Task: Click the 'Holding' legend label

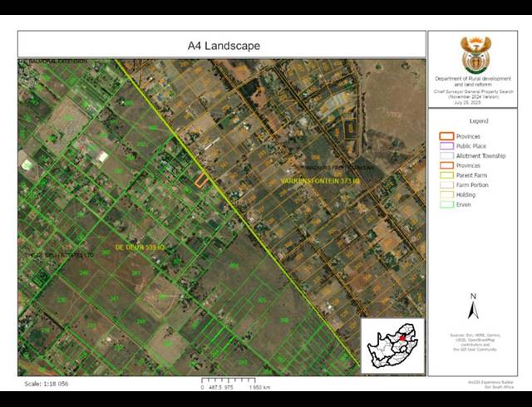Action: (465, 195)
